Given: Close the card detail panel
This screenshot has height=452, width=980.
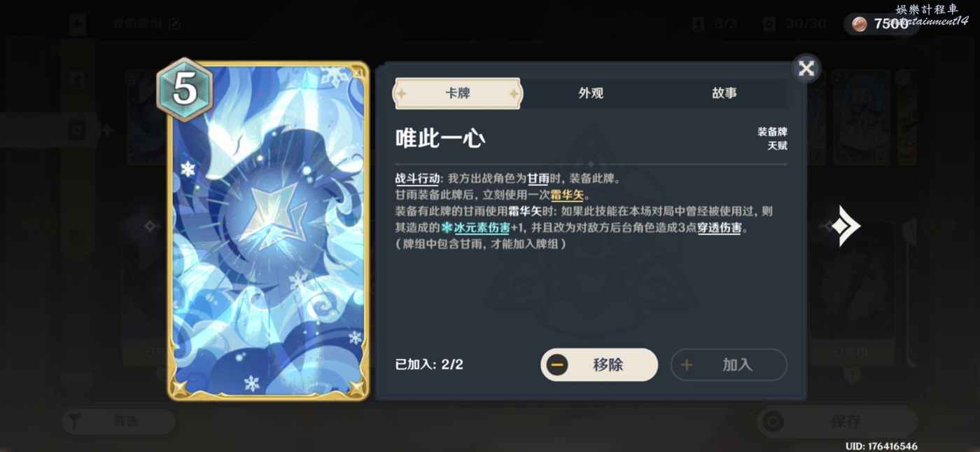Looking at the screenshot, I should click(806, 69).
